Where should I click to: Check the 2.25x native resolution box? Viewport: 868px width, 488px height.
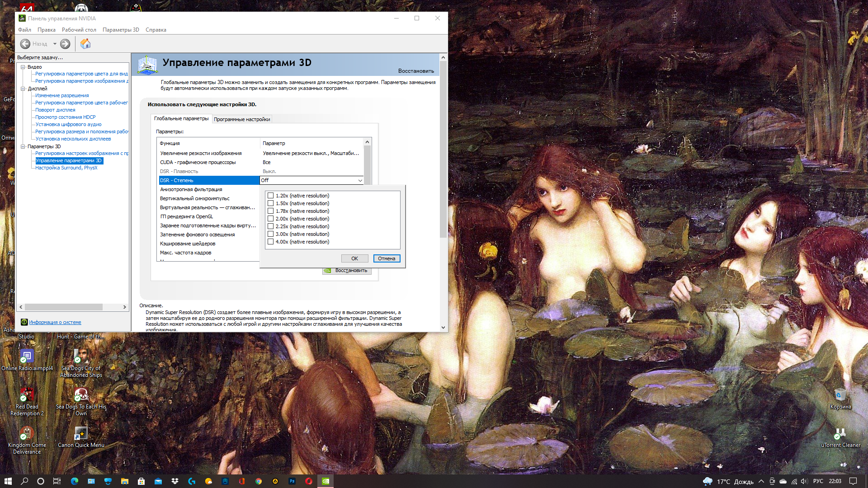(270, 226)
